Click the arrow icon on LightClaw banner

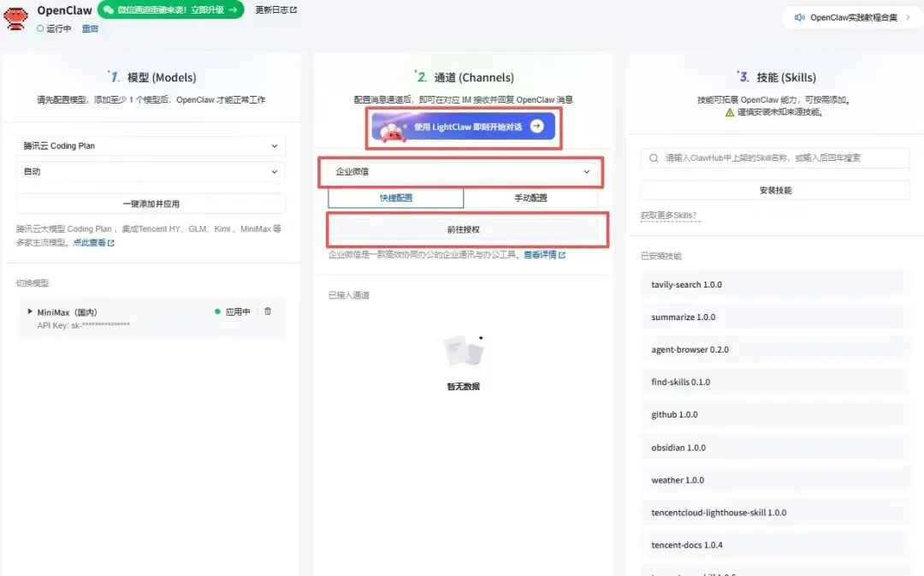536,126
